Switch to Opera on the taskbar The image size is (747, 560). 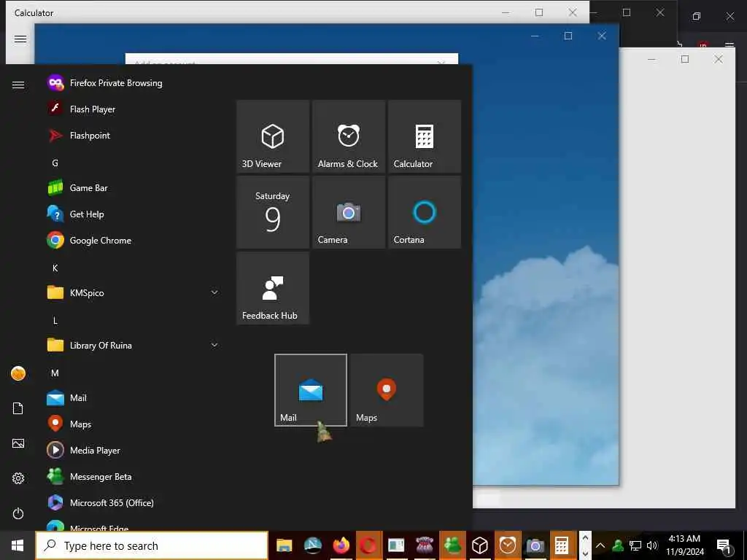click(x=368, y=545)
